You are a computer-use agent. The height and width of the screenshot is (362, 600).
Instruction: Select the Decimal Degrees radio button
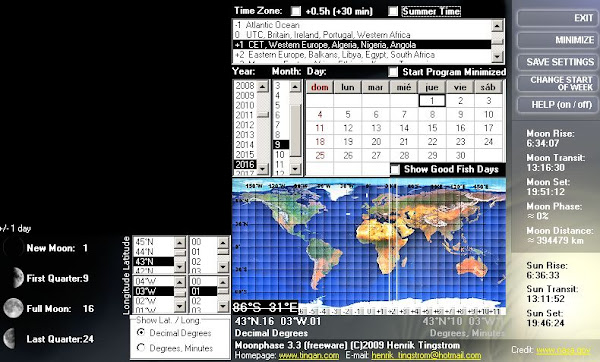tap(141, 333)
